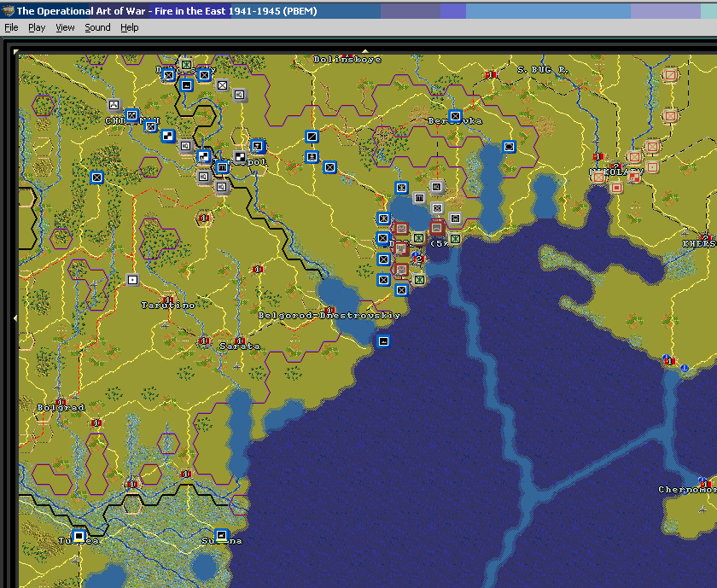Click the red objective flag near S. BUG R.
This screenshot has width=717, height=588.
click(x=491, y=74)
